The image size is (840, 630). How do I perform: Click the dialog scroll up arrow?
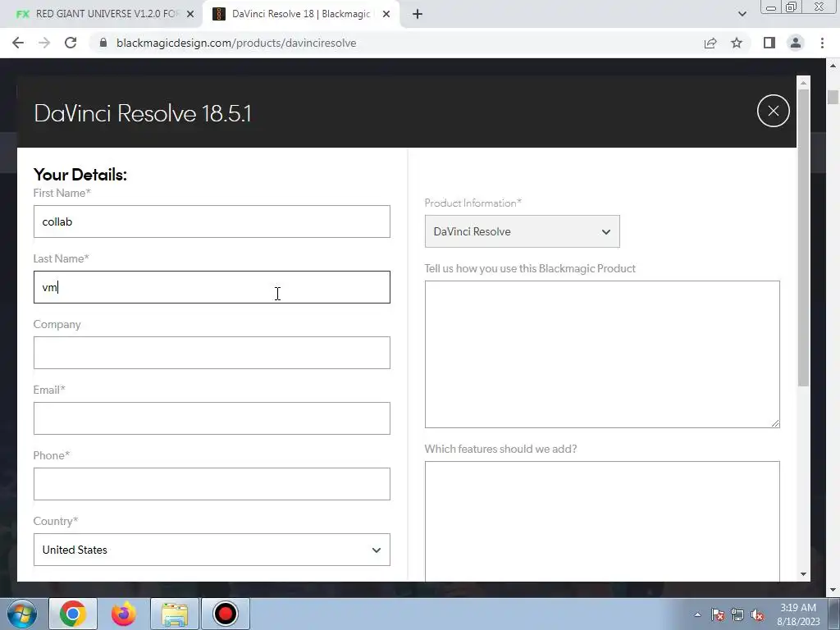click(x=803, y=83)
